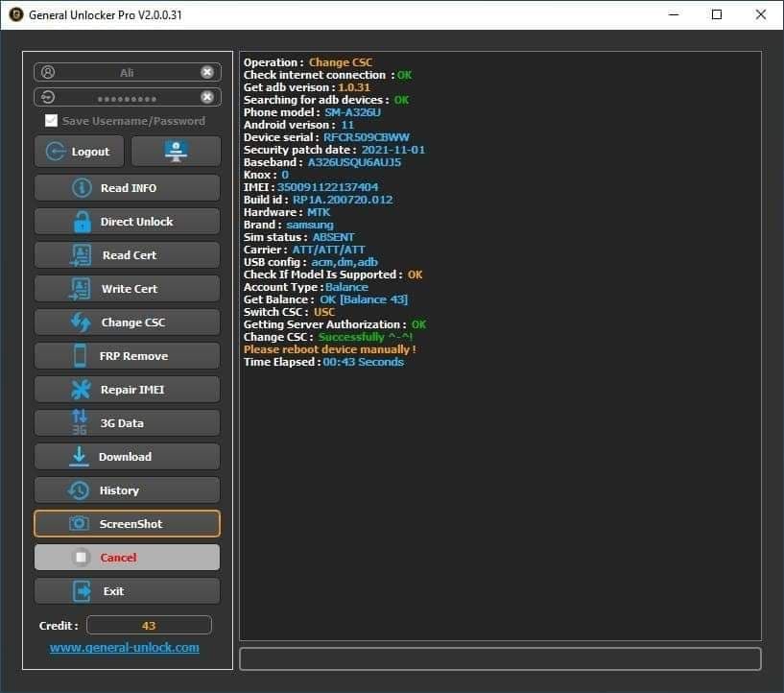Click the Change CSC button label

(133, 323)
